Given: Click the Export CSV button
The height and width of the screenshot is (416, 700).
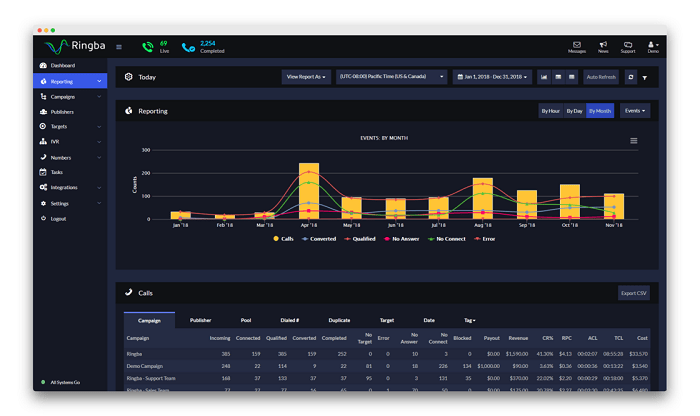Looking at the screenshot, I should 633,293.
